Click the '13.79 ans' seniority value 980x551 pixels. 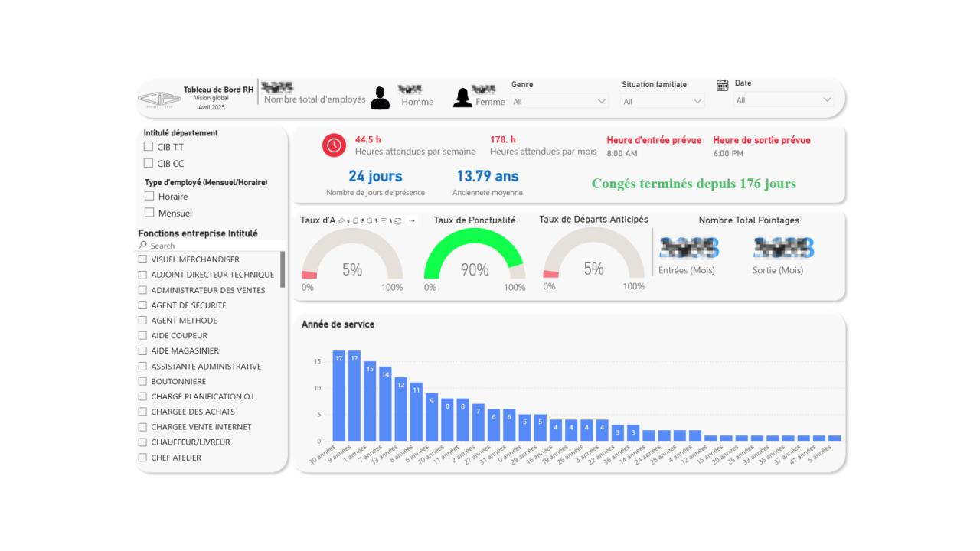(x=488, y=177)
